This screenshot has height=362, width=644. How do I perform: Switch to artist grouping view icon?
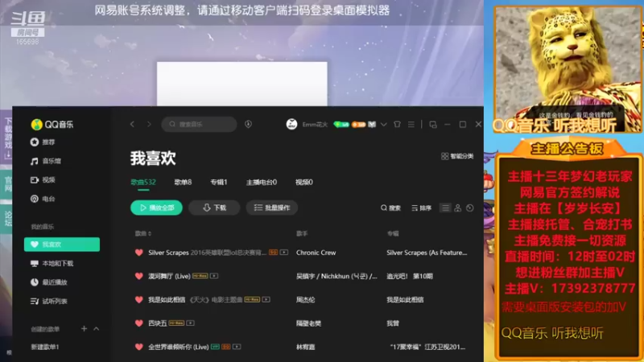[457, 208]
